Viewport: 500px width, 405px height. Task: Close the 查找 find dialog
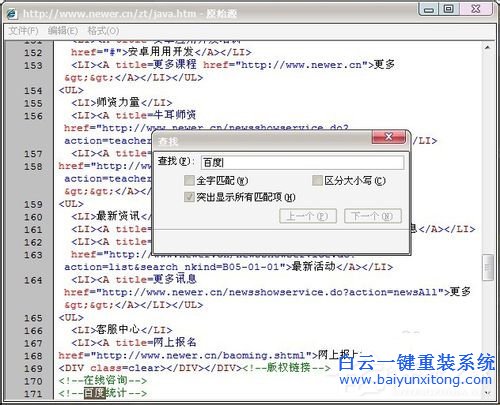coord(389,137)
